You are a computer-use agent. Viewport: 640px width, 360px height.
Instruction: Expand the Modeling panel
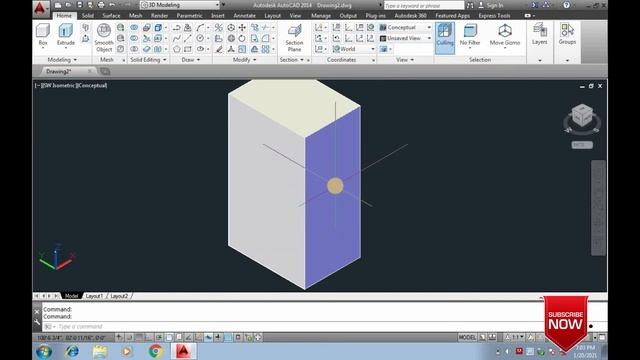click(x=62, y=60)
